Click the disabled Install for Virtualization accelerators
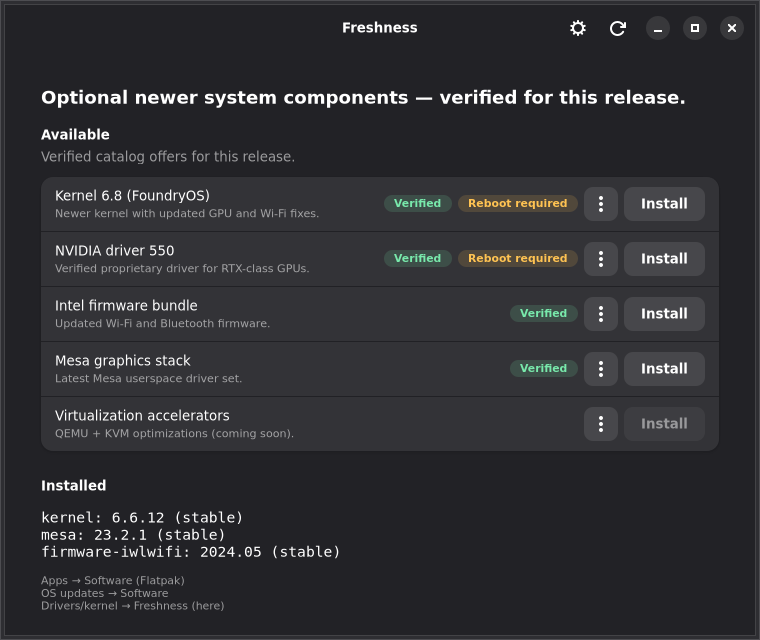 (664, 424)
